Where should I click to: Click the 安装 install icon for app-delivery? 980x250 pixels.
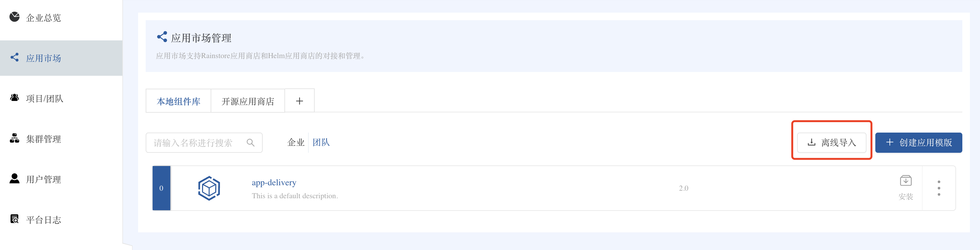coord(906,181)
